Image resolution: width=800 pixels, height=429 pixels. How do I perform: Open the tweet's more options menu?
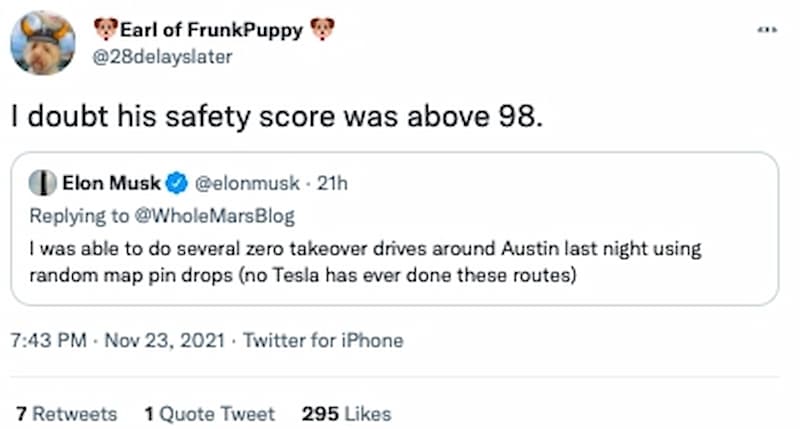pos(766,31)
